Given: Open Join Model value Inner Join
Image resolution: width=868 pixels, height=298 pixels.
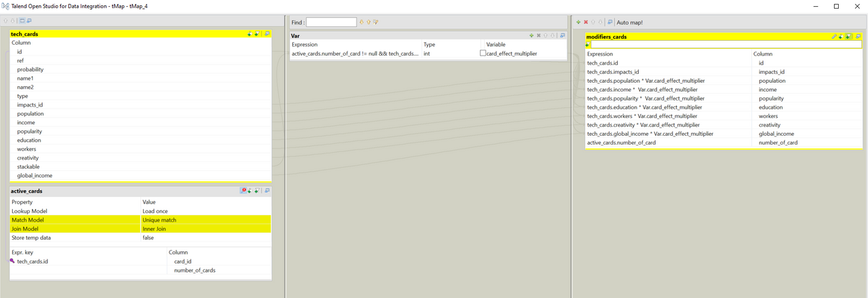Looking at the screenshot, I should click(x=205, y=229).
